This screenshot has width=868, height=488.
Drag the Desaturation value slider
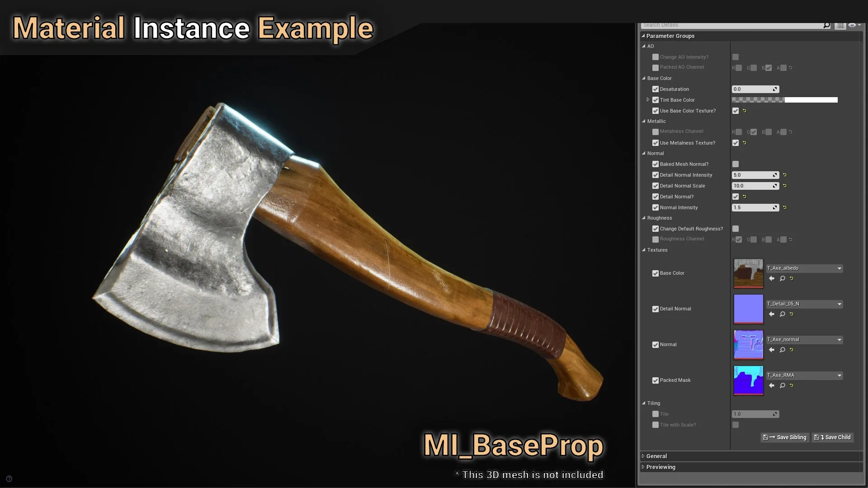point(754,89)
